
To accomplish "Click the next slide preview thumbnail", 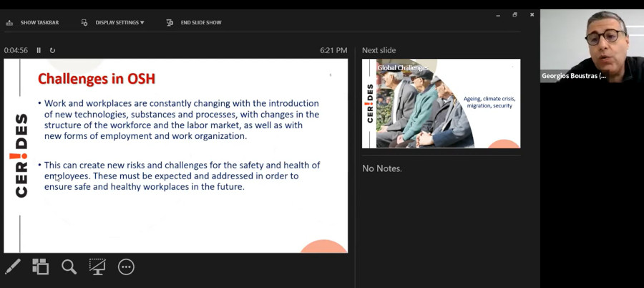I will [441, 103].
